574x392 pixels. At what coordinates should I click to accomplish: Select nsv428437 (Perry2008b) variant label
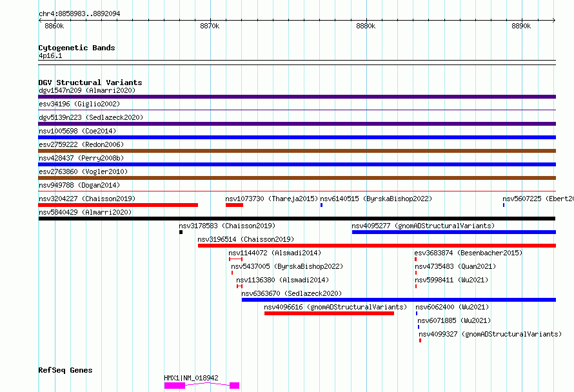tap(81, 158)
